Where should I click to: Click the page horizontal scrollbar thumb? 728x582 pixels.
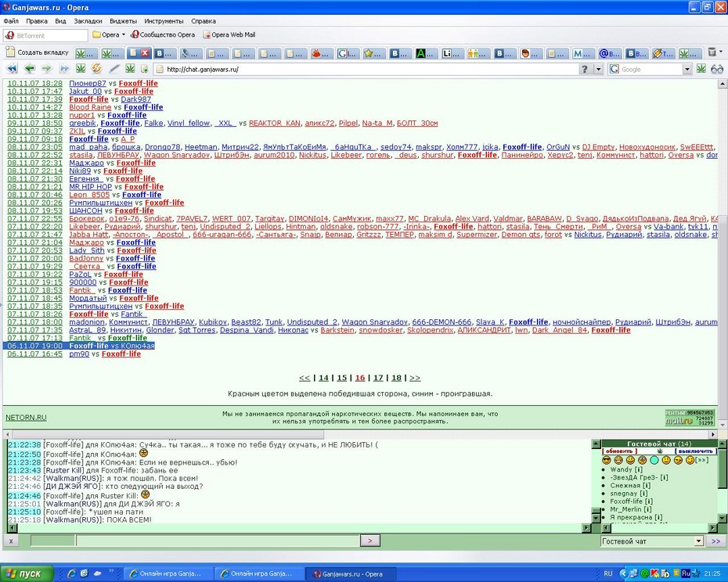tap(168, 434)
